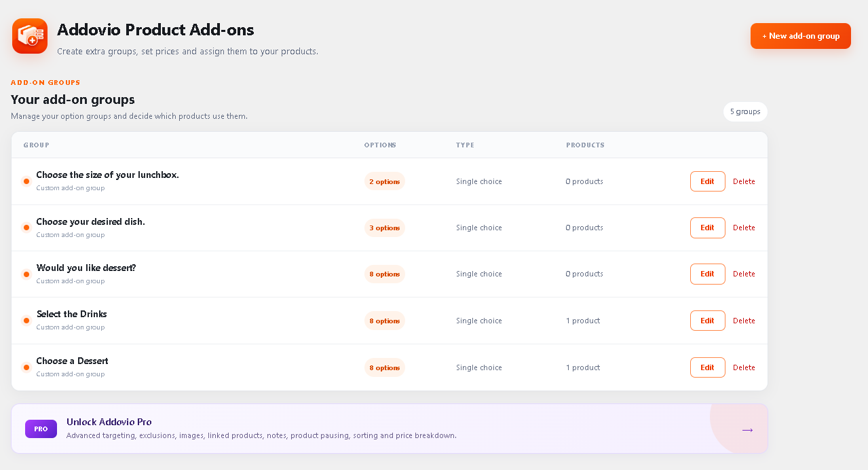Click 'Custom add-on group' under Choose a Dessert
868x470 pixels.
(x=71, y=374)
